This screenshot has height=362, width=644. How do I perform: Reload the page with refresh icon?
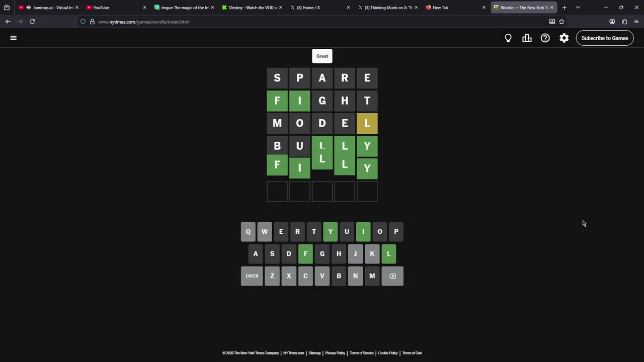point(32,22)
